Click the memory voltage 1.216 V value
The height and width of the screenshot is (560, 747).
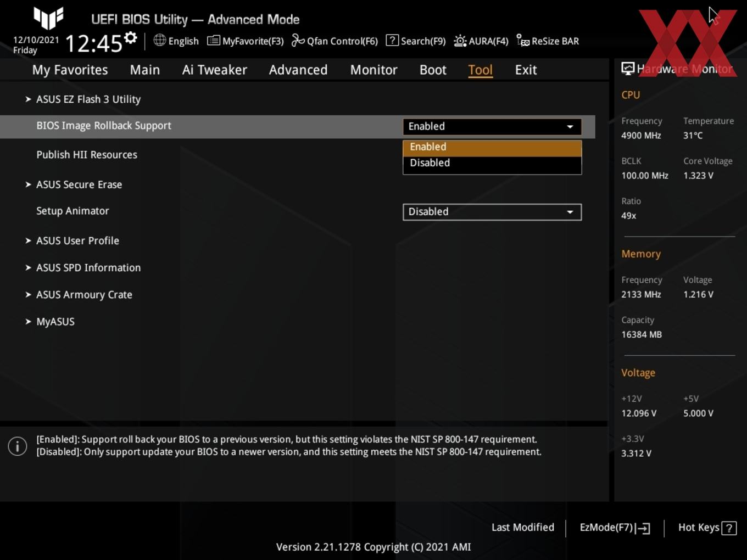click(x=698, y=294)
